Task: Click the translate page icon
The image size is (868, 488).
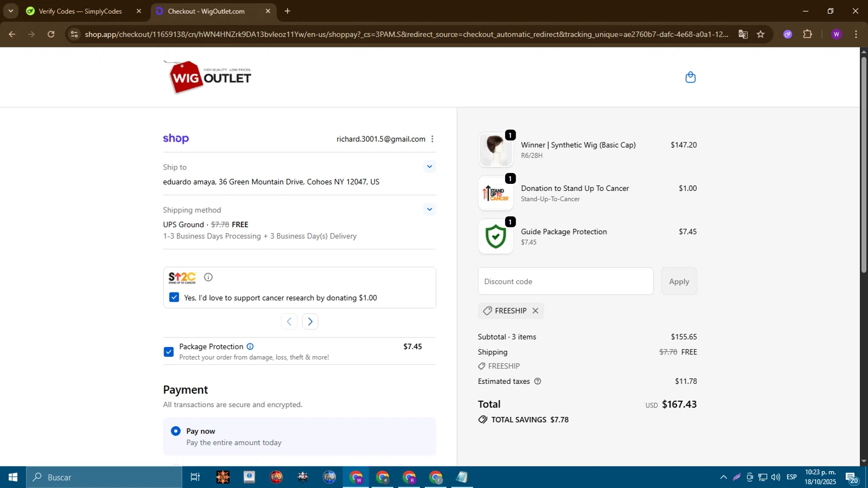Action: point(743,34)
